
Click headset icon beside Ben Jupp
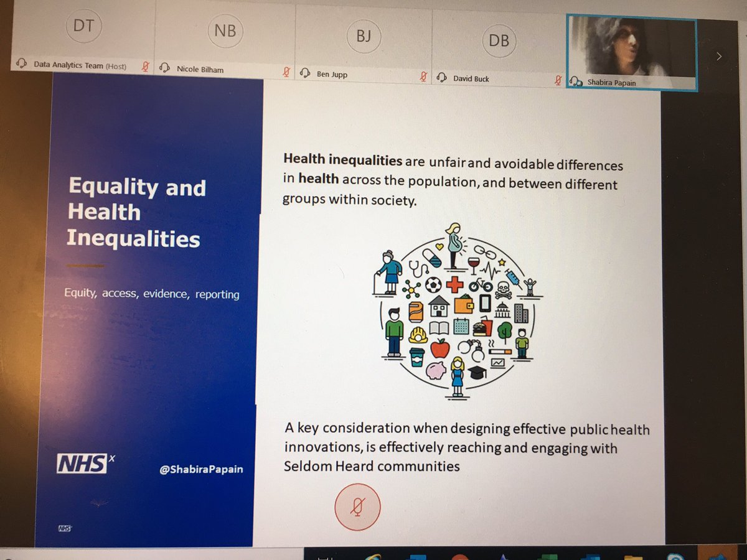(305, 73)
